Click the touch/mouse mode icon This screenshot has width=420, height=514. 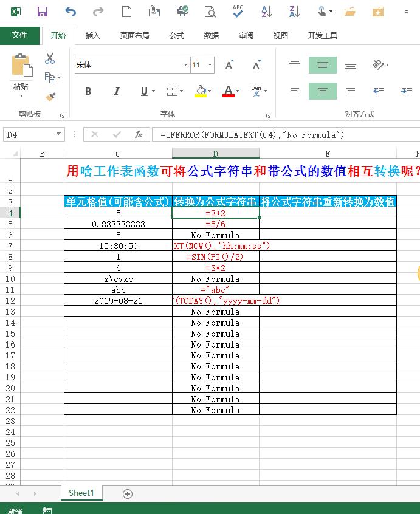coord(322,12)
